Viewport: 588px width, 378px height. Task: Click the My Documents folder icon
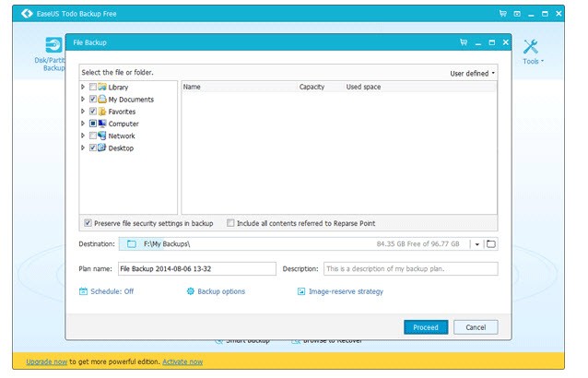(x=102, y=99)
